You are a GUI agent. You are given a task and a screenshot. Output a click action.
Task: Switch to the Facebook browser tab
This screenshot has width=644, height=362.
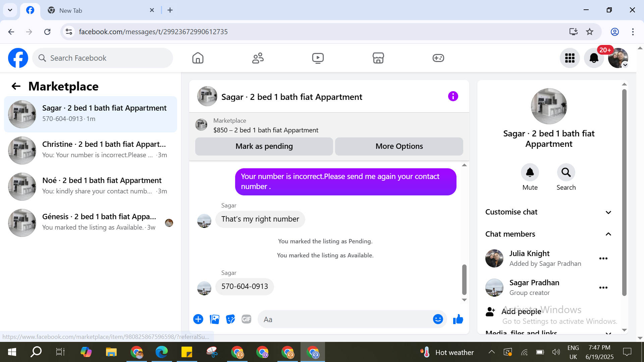[x=30, y=10]
